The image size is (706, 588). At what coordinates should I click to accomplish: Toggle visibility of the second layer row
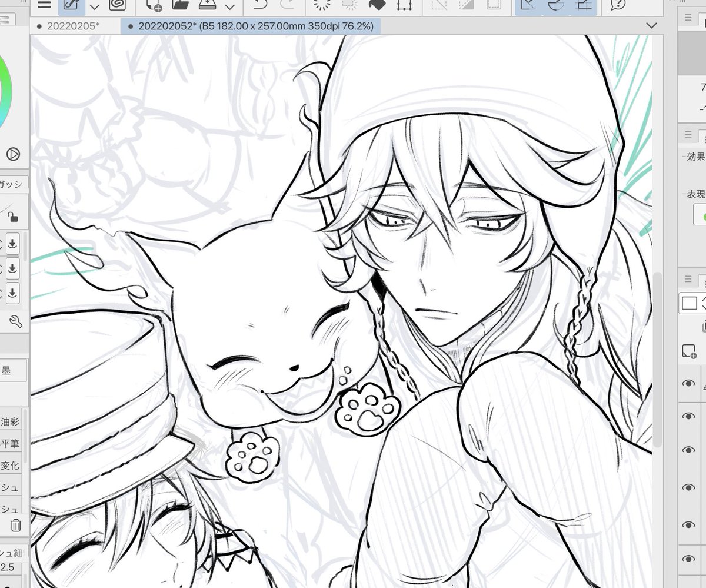tap(688, 416)
